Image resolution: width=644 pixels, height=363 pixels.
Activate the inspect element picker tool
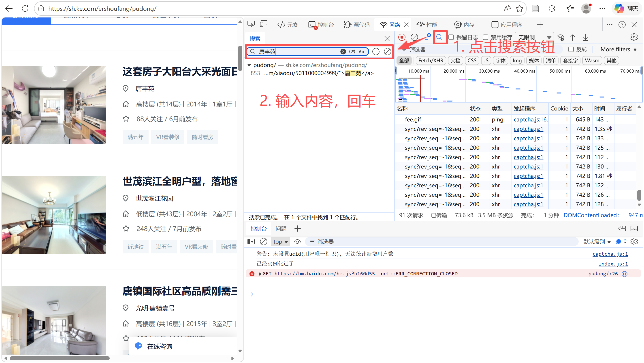(251, 24)
